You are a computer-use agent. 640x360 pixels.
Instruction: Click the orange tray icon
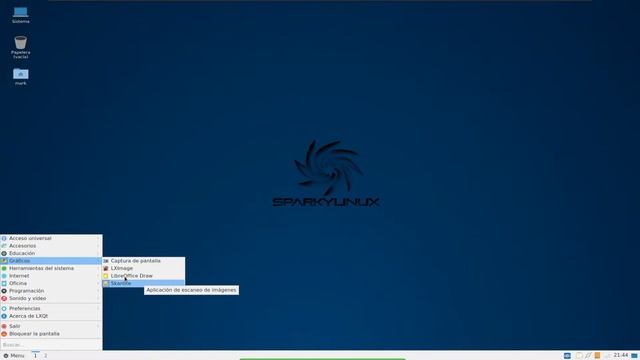[x=598, y=356]
